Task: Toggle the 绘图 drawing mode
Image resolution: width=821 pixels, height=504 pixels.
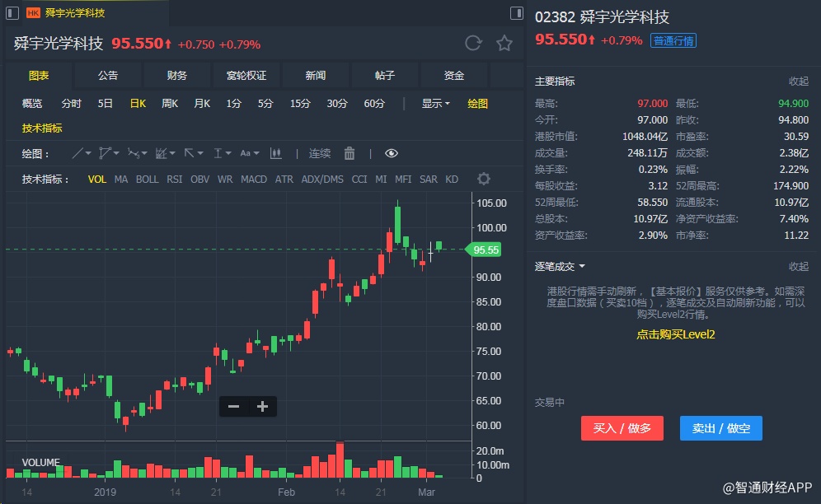Action: click(477, 104)
